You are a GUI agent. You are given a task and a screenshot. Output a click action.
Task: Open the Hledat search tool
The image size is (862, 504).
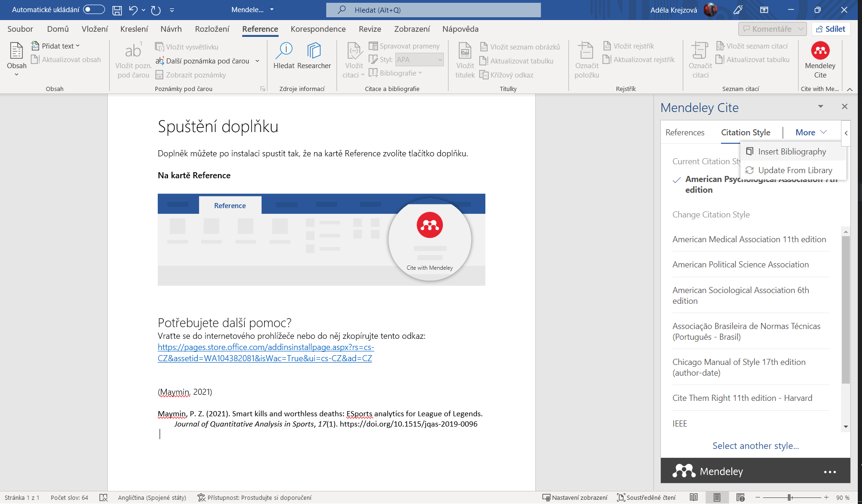pyautogui.click(x=284, y=56)
